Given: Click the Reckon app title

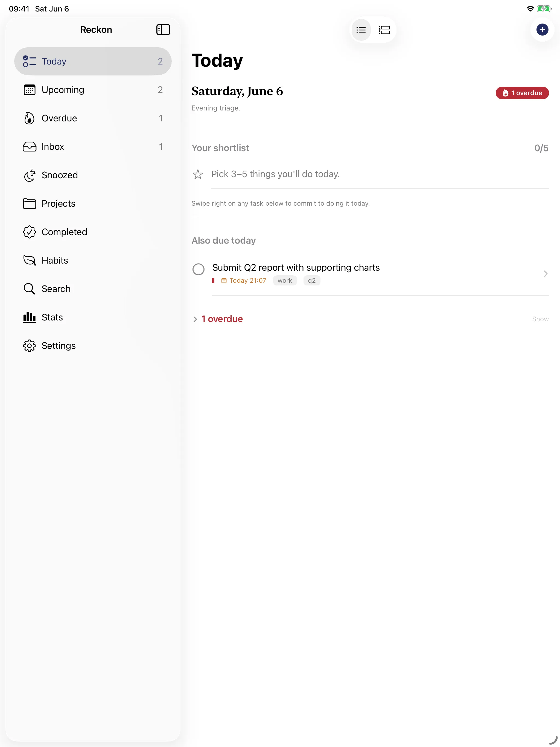Looking at the screenshot, I should pyautogui.click(x=96, y=30).
